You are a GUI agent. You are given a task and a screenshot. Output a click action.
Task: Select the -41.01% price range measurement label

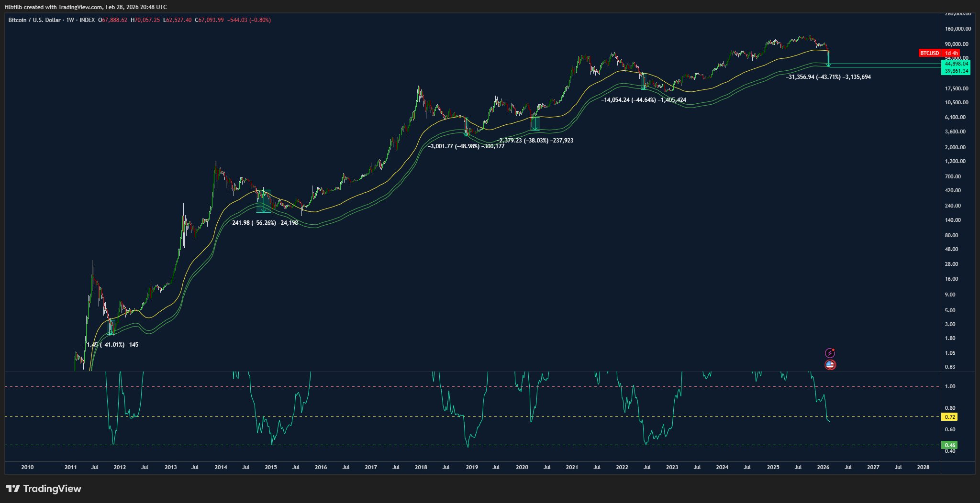pyautogui.click(x=111, y=345)
